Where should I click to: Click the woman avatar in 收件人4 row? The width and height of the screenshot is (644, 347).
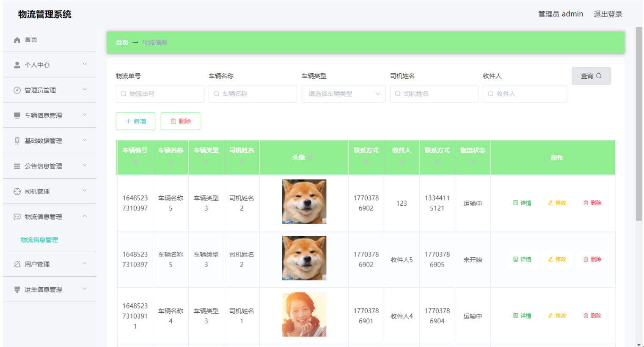(304, 314)
